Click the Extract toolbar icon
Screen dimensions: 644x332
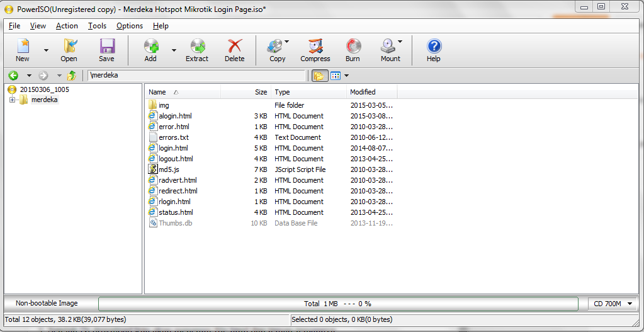click(198, 46)
